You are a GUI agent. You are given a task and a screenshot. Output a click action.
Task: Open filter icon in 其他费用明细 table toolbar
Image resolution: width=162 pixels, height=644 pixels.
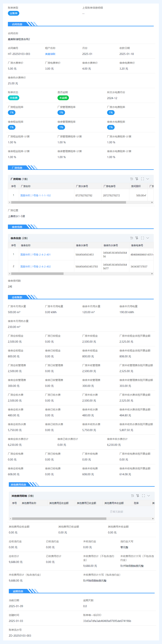coord(138,496)
